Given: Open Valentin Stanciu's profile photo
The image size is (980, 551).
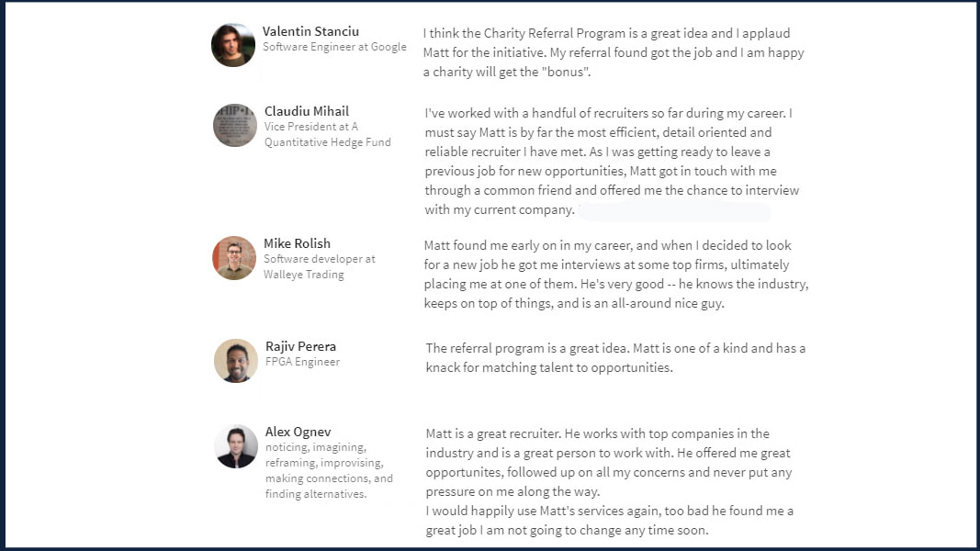Looking at the screenshot, I should point(233,45).
